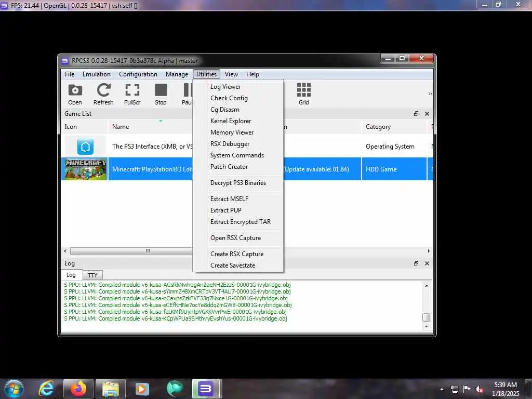Float the Log panel

[416, 263]
